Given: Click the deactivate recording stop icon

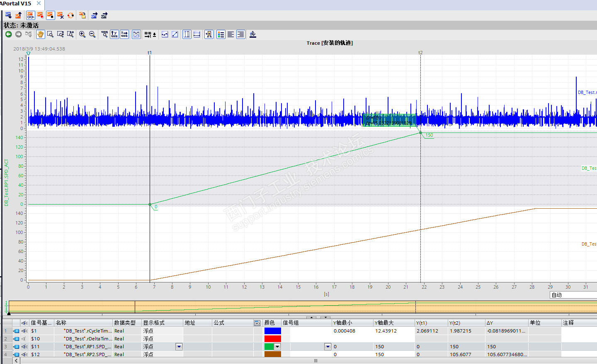Looking at the screenshot, I should [50, 15].
